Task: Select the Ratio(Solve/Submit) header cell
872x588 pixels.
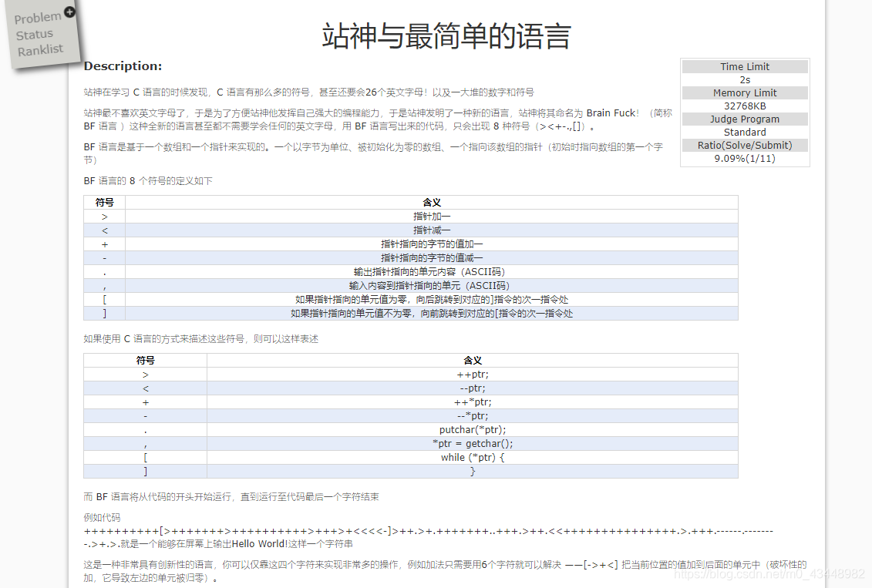Action: coord(745,145)
